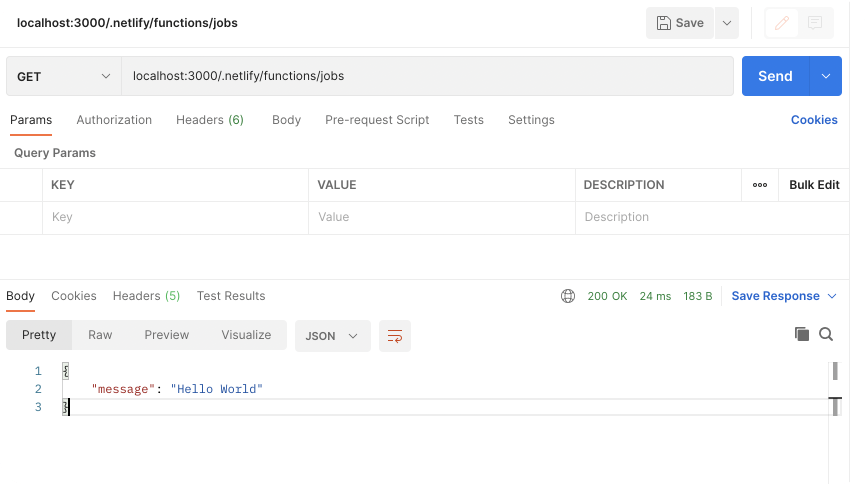Open the Save options dropdown arrow

727,23
